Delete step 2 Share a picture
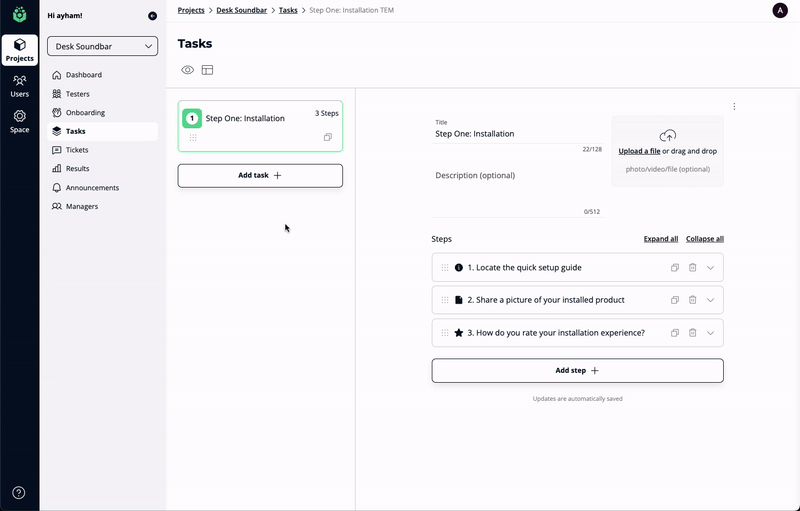The width and height of the screenshot is (800, 511). point(692,300)
